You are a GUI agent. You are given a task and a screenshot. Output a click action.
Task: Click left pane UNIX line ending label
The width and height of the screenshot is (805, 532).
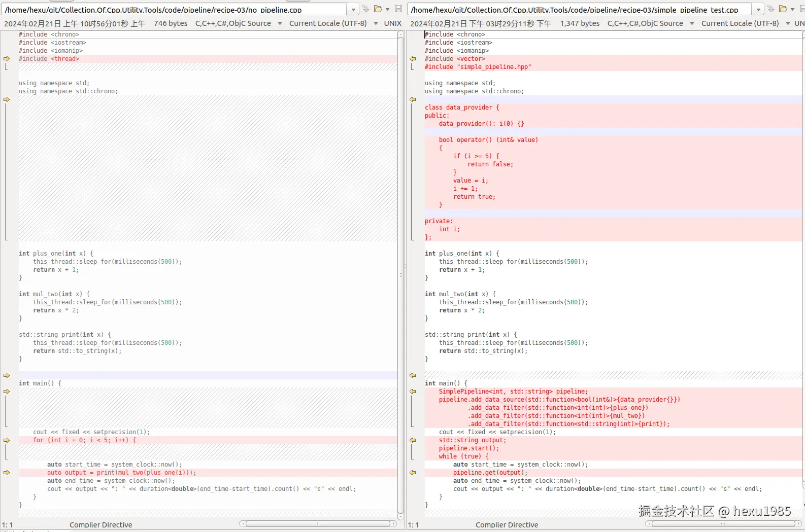point(392,23)
